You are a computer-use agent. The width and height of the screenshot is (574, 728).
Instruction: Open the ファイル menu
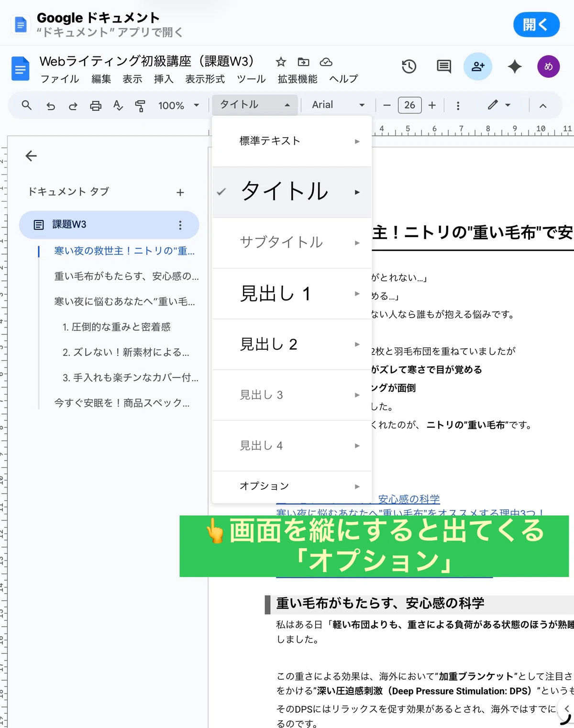(60, 79)
